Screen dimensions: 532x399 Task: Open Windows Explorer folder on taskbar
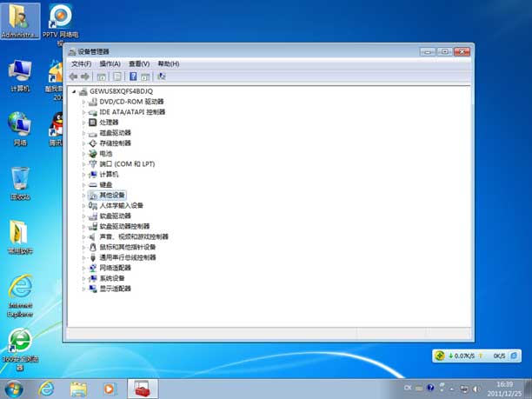(78, 389)
